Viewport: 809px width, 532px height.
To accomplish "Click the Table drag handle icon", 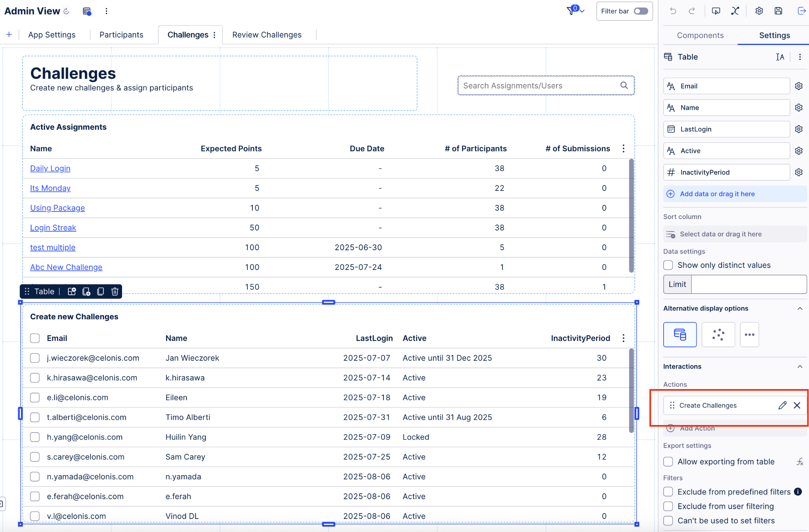I will tap(27, 291).
